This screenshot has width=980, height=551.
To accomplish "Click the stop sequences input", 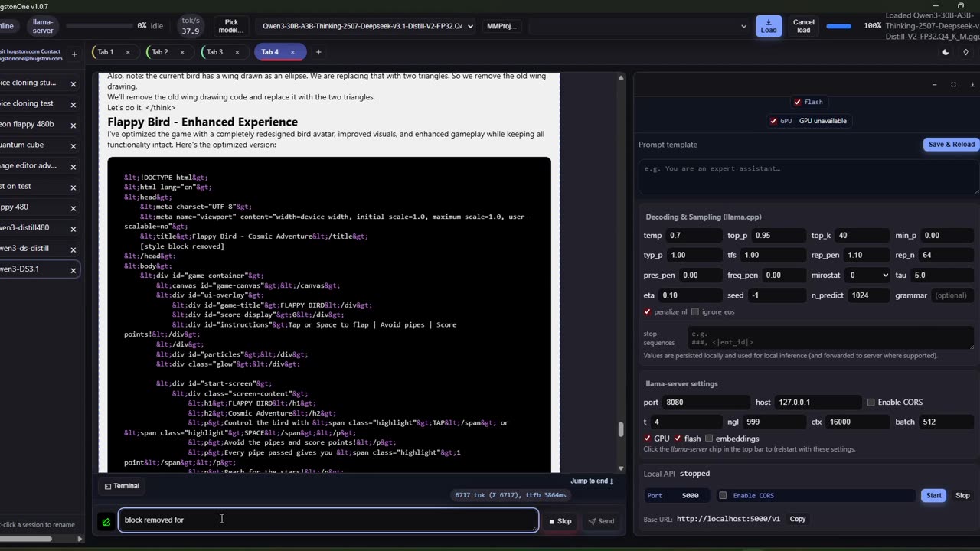I will [x=829, y=337].
